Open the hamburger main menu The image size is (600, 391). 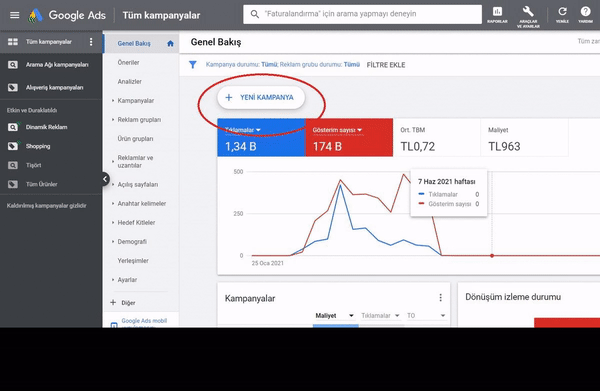tap(15, 15)
